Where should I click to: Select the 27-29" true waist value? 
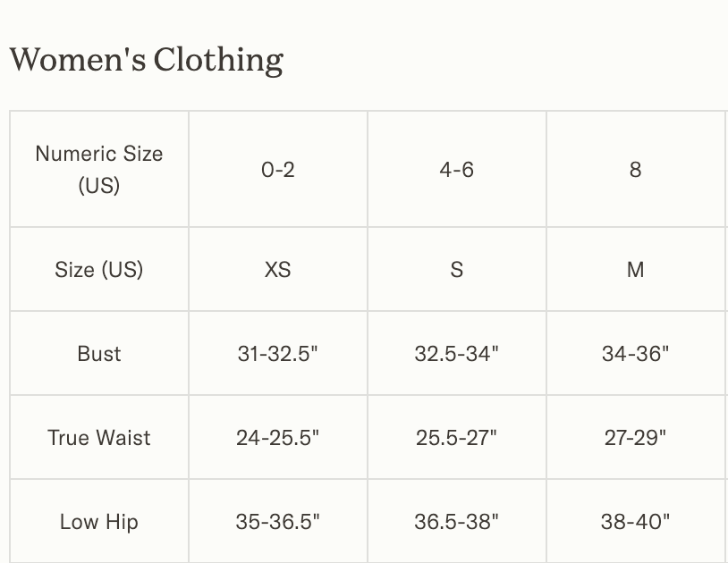[x=636, y=437]
